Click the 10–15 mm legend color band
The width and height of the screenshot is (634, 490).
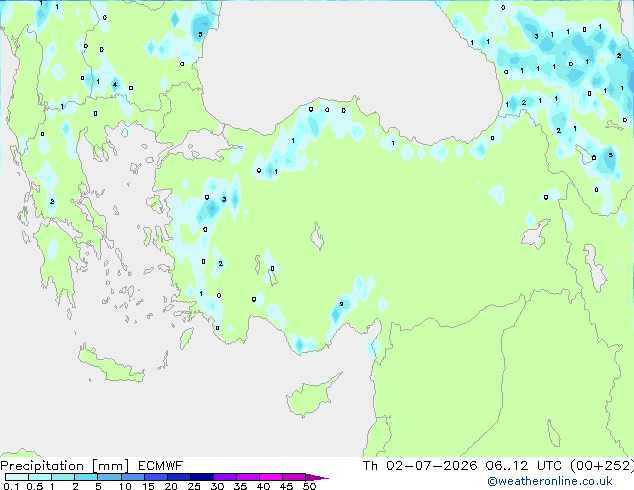[132, 477]
